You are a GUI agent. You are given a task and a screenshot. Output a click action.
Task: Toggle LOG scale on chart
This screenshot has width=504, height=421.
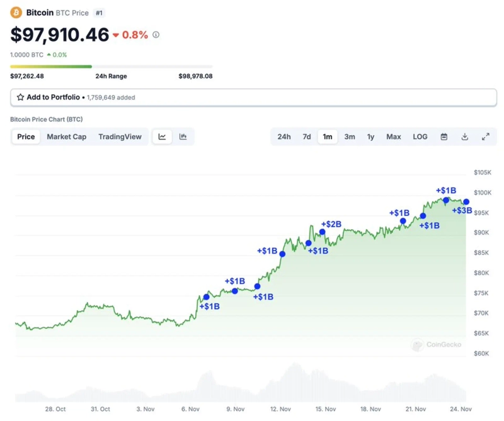click(420, 137)
